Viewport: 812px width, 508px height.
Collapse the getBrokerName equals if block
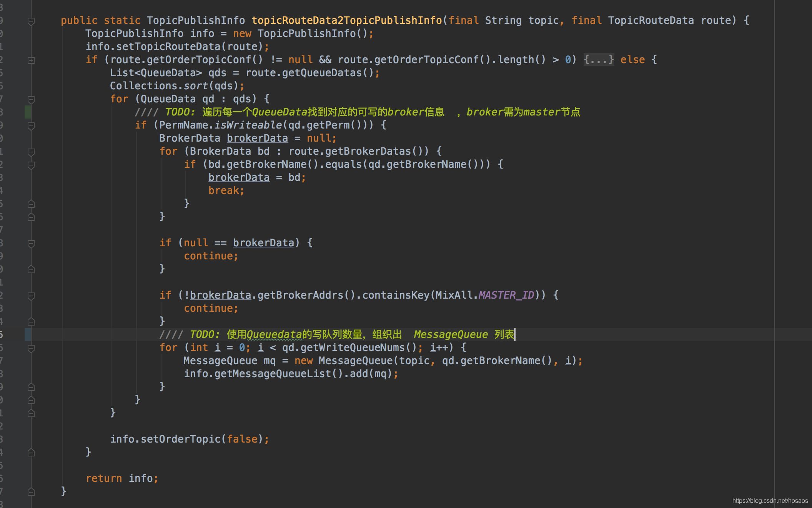[31, 165]
